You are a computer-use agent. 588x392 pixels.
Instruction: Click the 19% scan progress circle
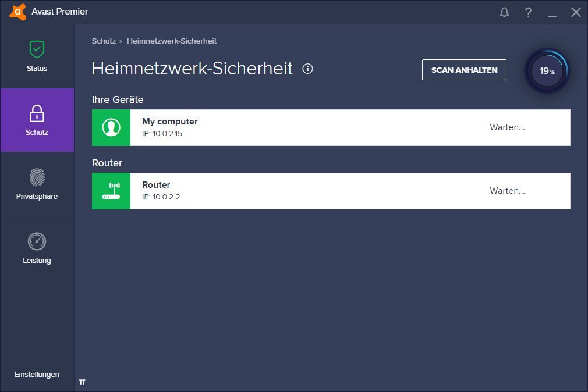click(x=547, y=71)
